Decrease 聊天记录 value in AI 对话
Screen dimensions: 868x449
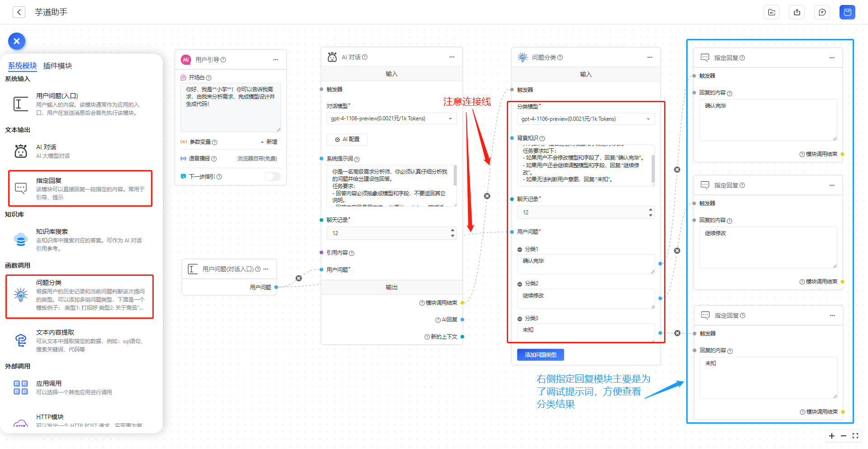(453, 236)
